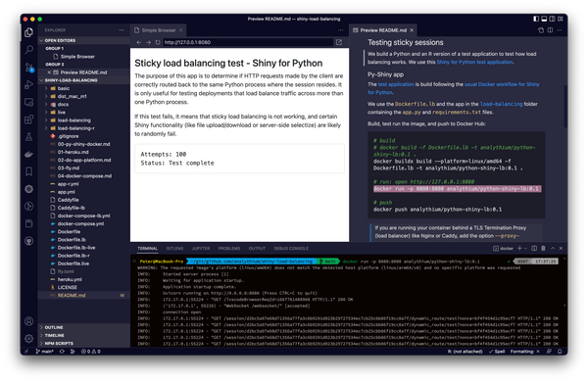Open the new terminal launch profile dropdown
This screenshot has height=382, width=588.
(x=525, y=248)
